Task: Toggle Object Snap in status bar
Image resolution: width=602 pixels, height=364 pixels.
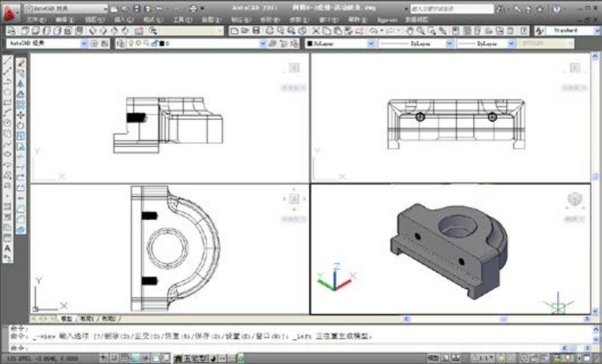Action: [x=155, y=358]
